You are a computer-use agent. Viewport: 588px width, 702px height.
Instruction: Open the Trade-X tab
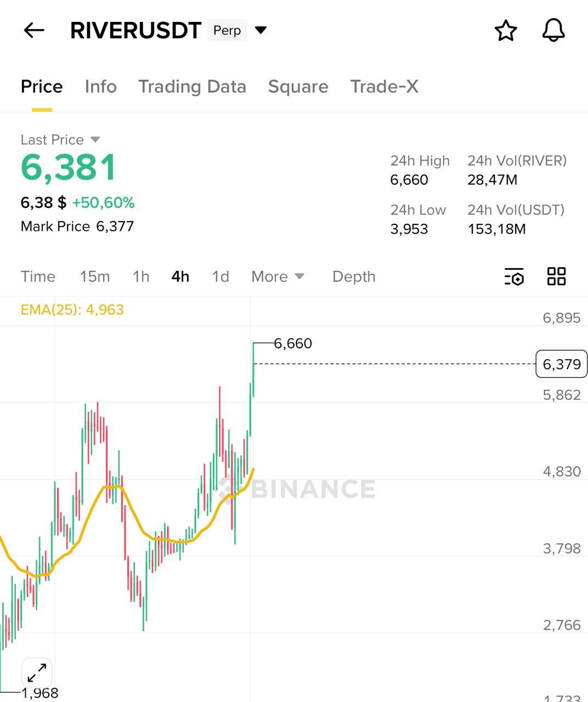(384, 87)
